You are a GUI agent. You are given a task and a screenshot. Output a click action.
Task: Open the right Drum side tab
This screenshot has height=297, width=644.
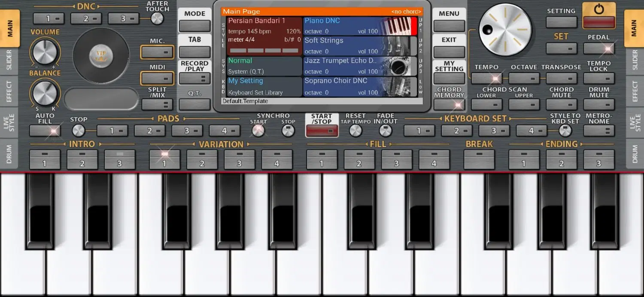click(635, 154)
